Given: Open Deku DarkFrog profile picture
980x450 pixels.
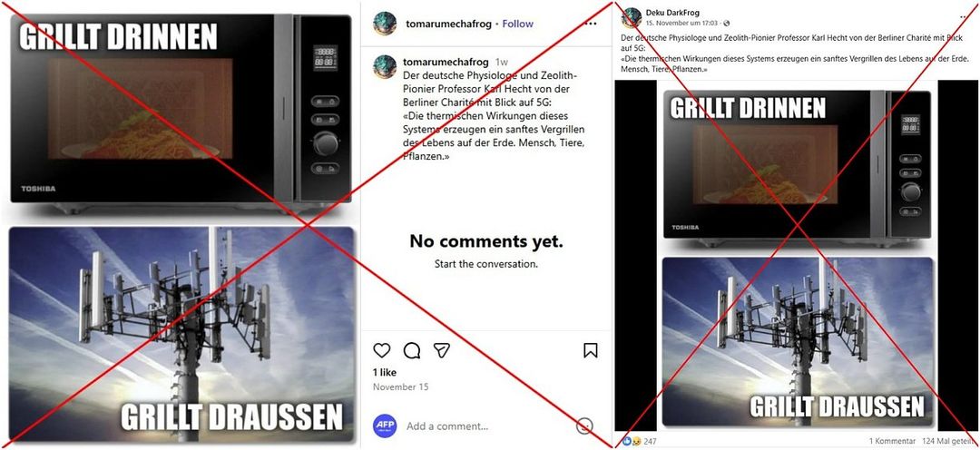Looking at the screenshot, I should click(632, 17).
